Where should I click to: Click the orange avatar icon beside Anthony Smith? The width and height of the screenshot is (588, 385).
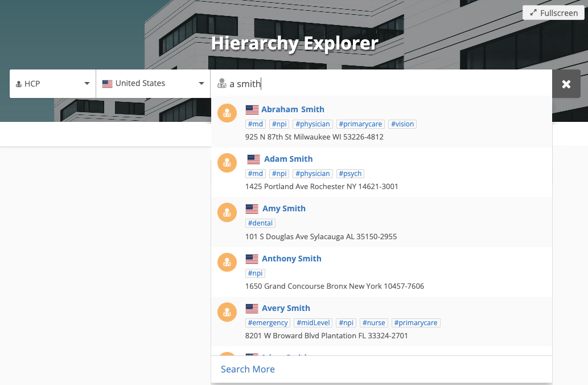[227, 263]
